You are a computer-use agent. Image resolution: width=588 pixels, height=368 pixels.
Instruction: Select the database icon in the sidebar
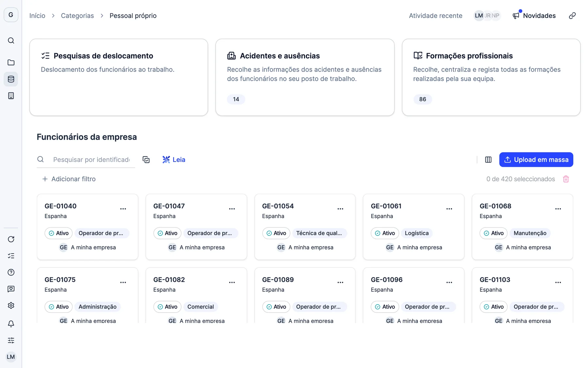click(11, 79)
